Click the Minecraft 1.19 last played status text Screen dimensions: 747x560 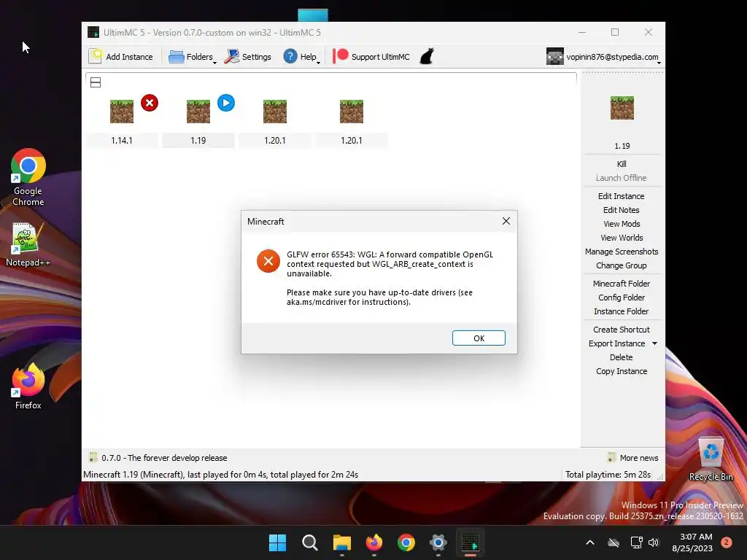click(x=220, y=475)
